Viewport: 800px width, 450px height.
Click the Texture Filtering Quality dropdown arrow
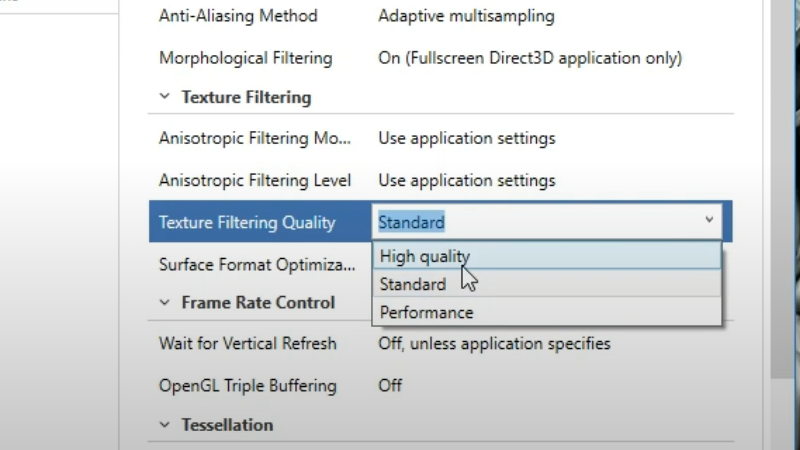pos(709,221)
